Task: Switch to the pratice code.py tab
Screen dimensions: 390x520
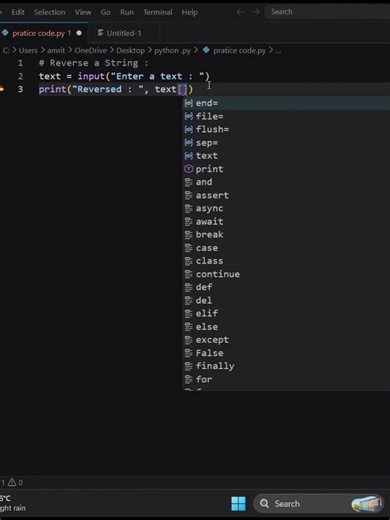Action: click(43, 33)
